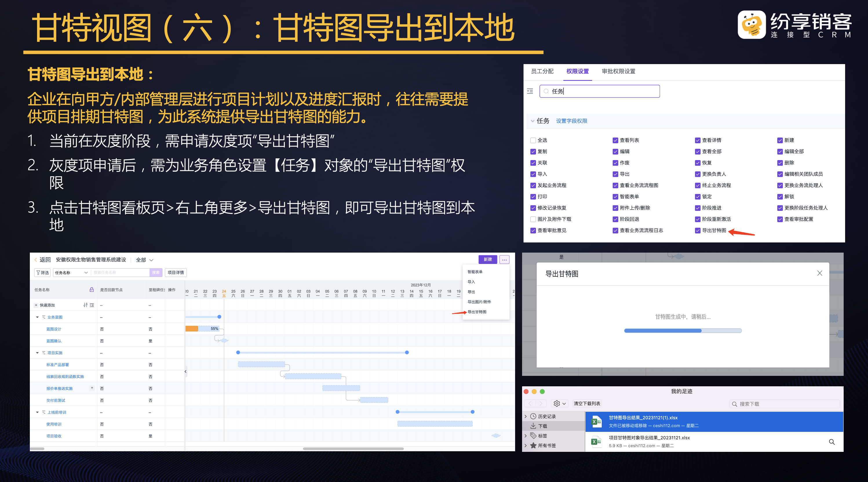Click the 搜索 button in the Gantt toolbar
Screen dimensions: 868x482
click(156, 273)
